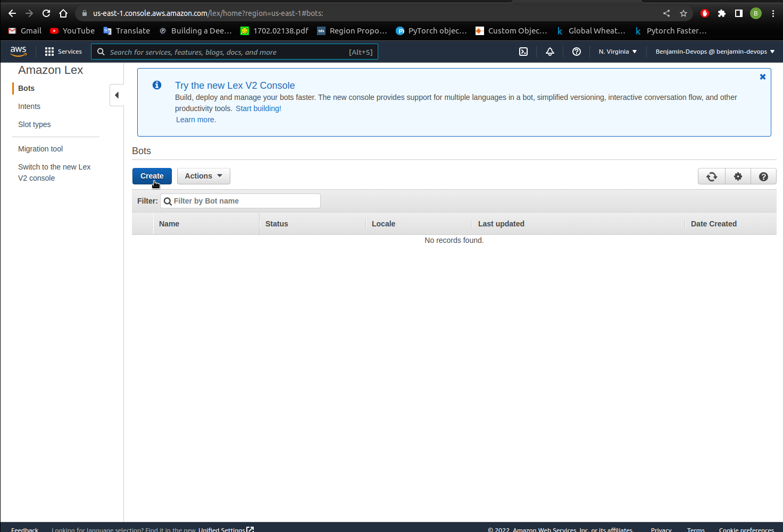Screen dimensions: 783x532
Task: Open Pytorch Faster... bookmark
Action: tap(670, 31)
